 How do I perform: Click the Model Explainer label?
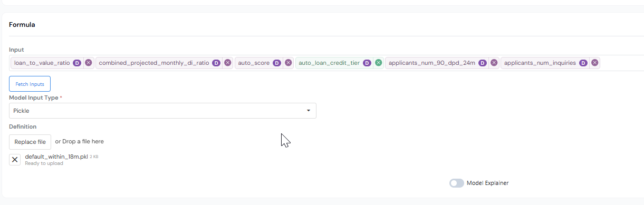pos(488,183)
